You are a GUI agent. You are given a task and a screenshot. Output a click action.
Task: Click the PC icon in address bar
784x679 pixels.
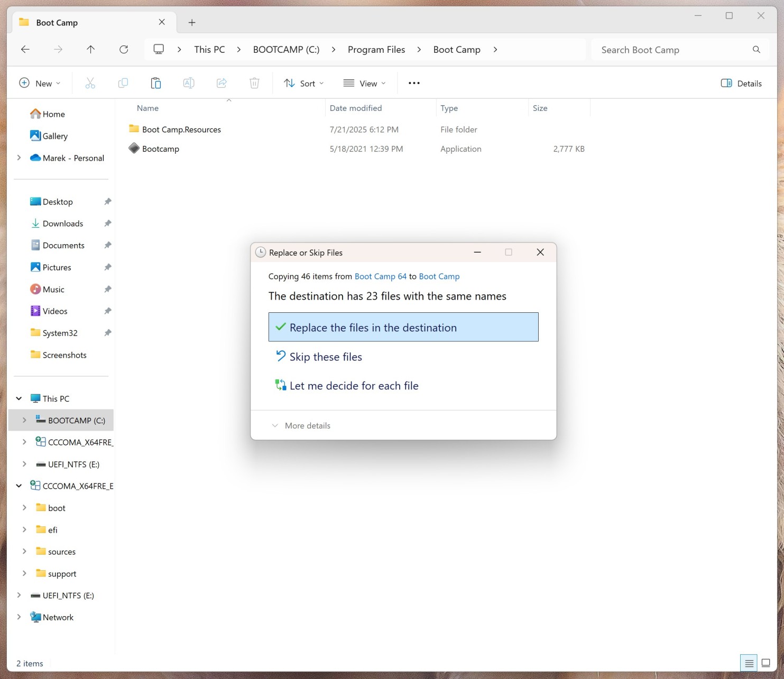pos(159,49)
